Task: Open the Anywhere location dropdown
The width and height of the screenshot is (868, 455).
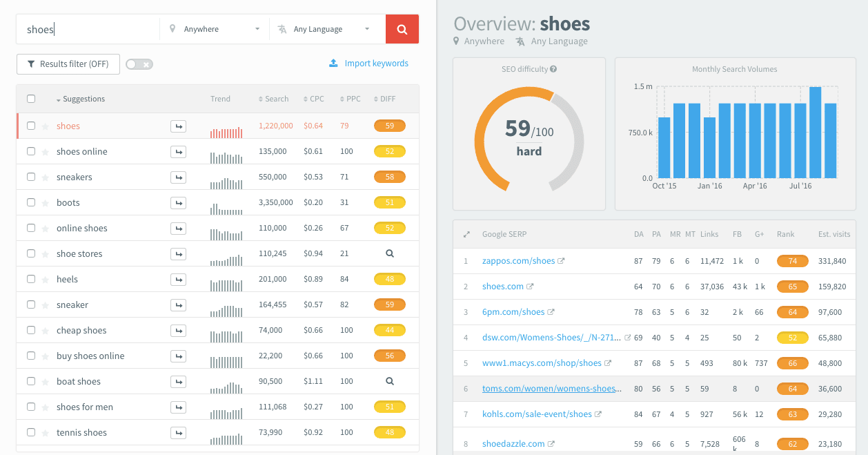Action: [x=215, y=29]
